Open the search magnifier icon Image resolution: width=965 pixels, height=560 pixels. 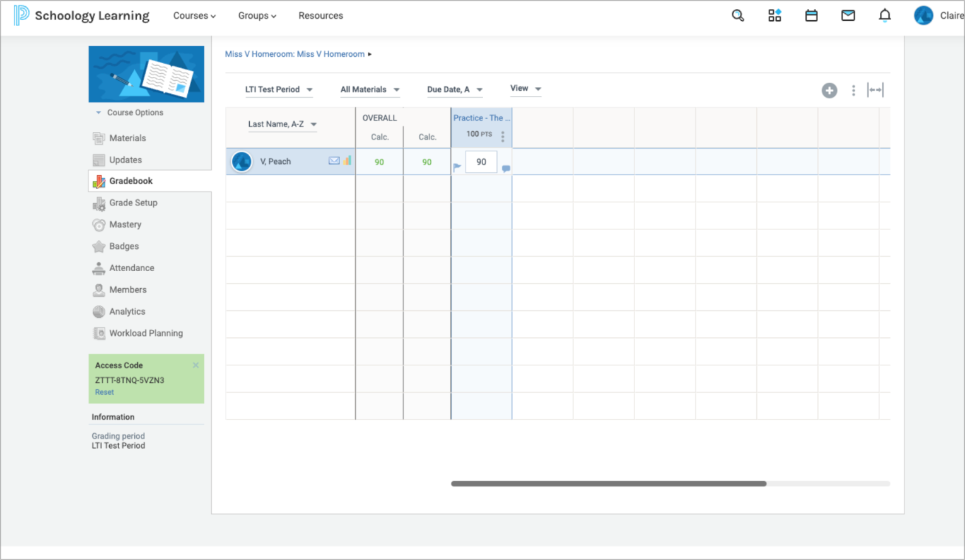[737, 16]
